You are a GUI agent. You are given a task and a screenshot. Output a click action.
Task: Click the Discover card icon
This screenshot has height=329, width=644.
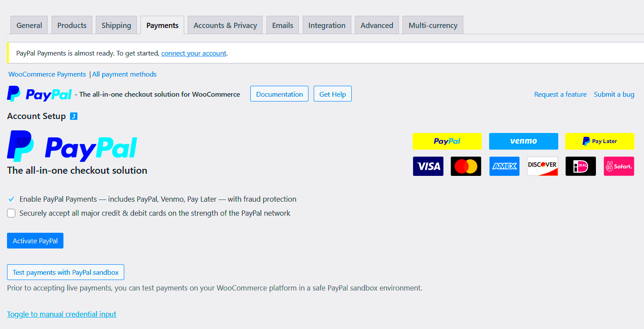pos(542,166)
